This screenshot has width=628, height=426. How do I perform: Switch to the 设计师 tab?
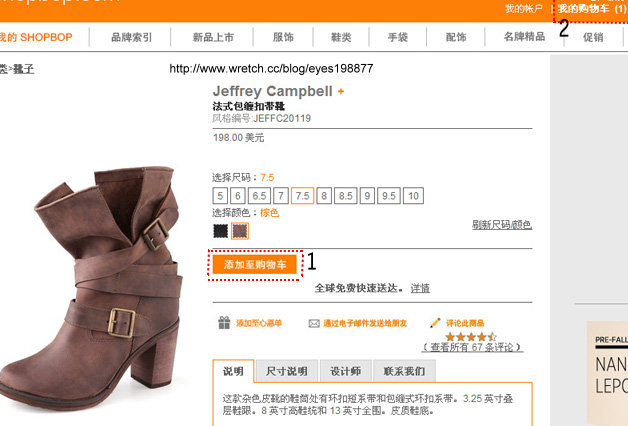click(x=346, y=371)
